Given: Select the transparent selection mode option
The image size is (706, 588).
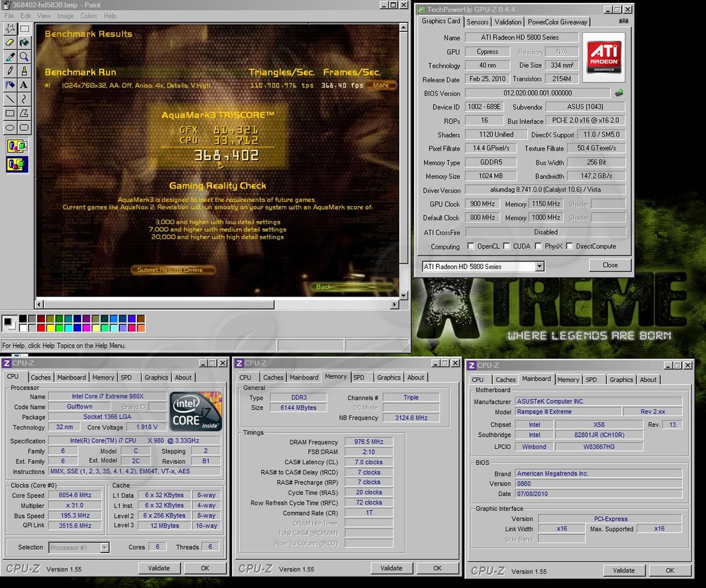Looking at the screenshot, I should pos(17,164).
